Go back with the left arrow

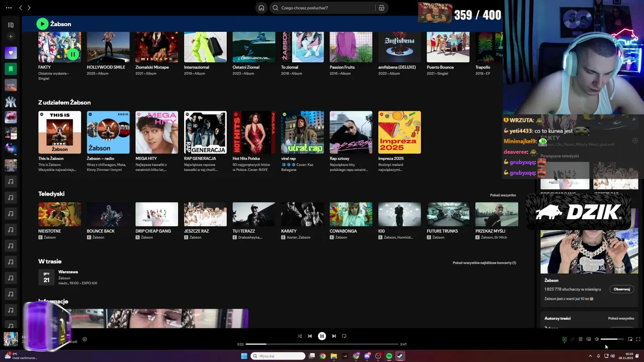tap(21, 8)
